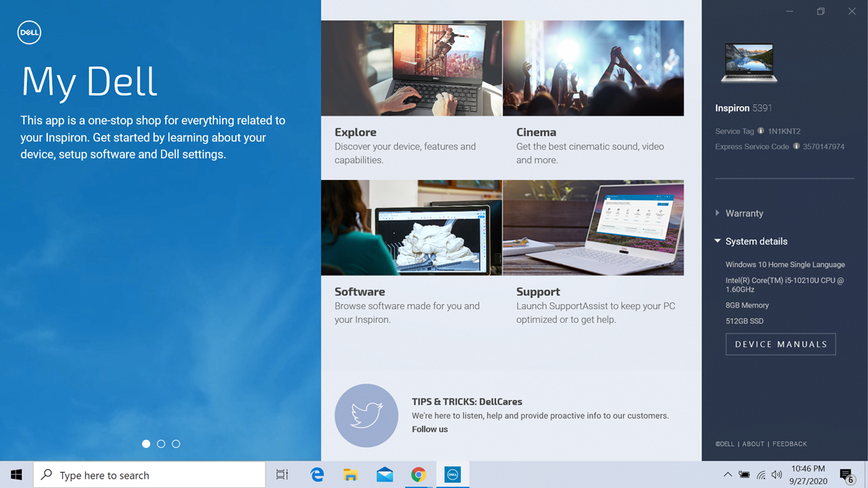Open the Wi-Fi network tray icon

(761, 475)
